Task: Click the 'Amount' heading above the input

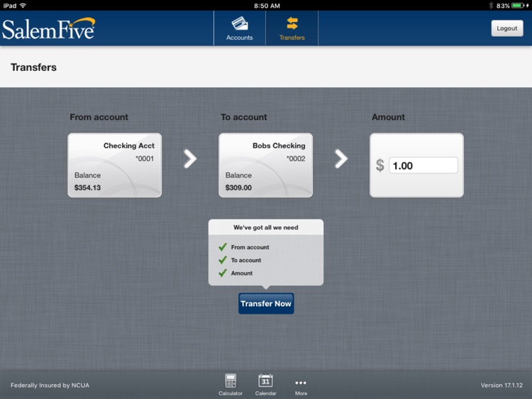Action: click(x=388, y=117)
